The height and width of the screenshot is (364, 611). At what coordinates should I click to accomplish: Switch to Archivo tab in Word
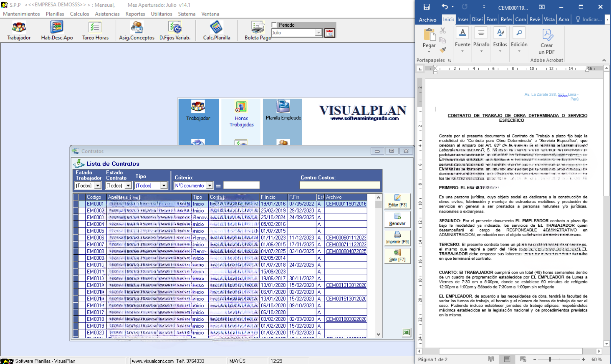click(427, 20)
